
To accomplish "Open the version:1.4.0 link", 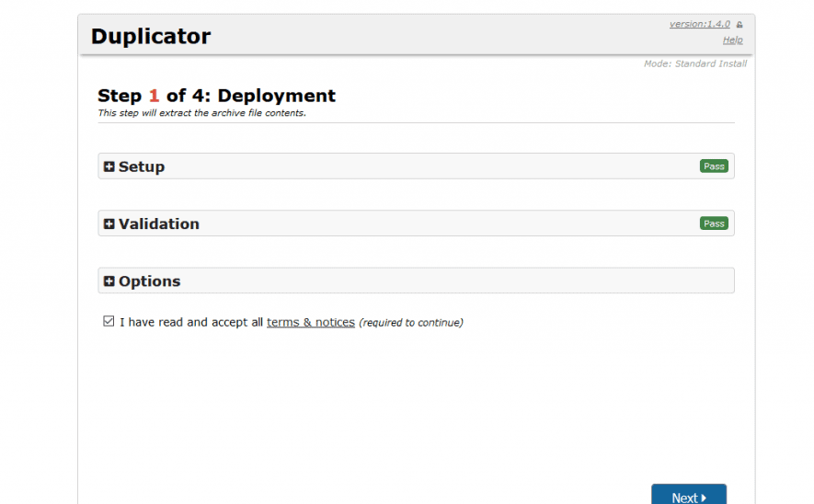I will [x=699, y=24].
